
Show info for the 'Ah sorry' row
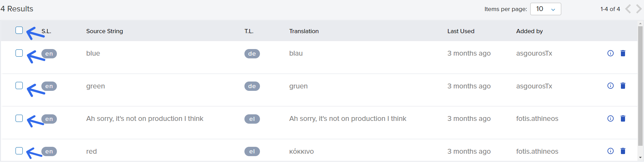611,118
